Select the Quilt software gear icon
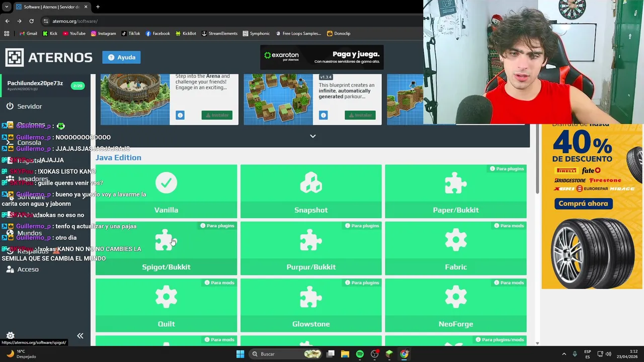 coord(166,298)
